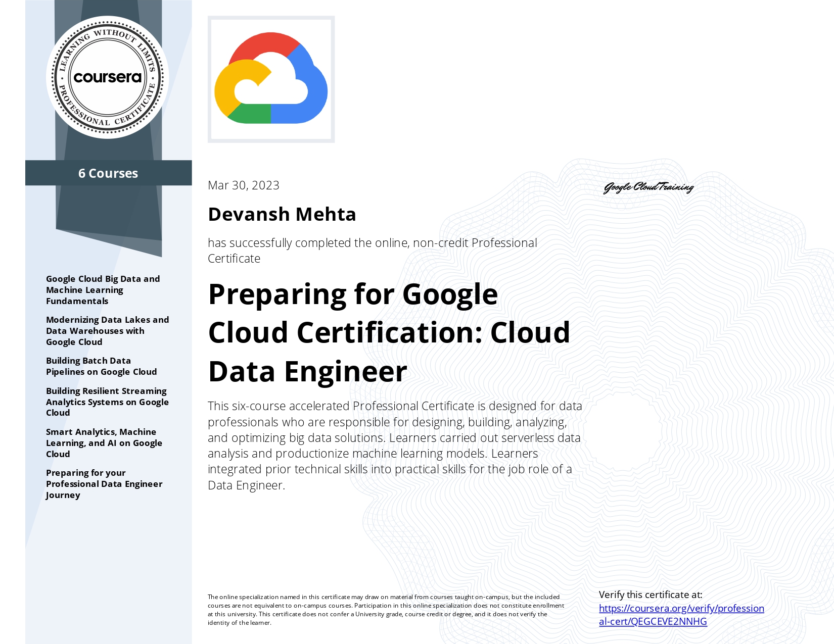Click the fine-print disclaimer at bottom

coord(386,610)
